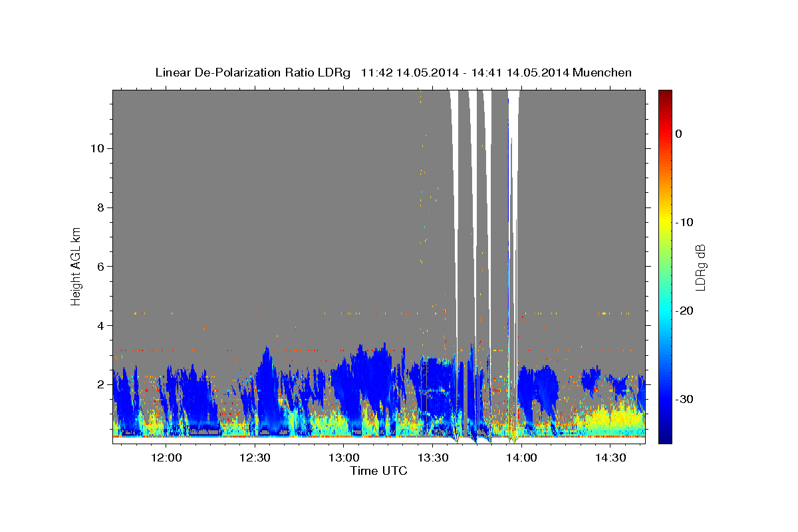Click the 14:00 time tick label
This screenshot has height=532, width=798.
(521, 458)
